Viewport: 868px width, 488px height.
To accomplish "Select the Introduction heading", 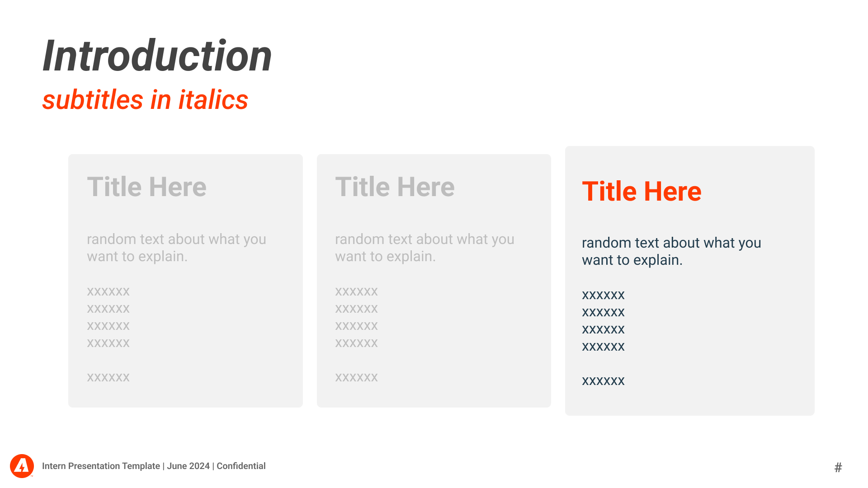I will (x=157, y=56).
